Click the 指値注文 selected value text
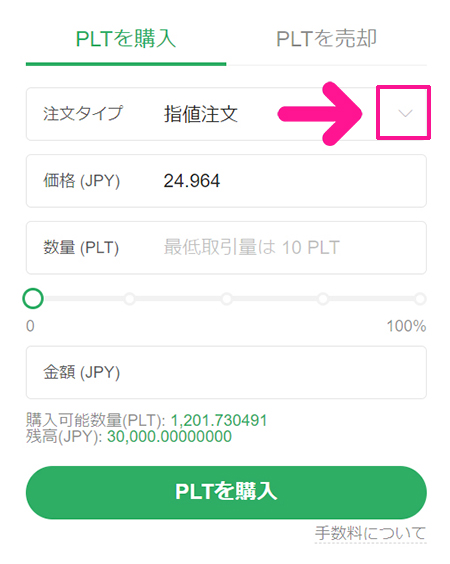450x564 pixels. 201,114
